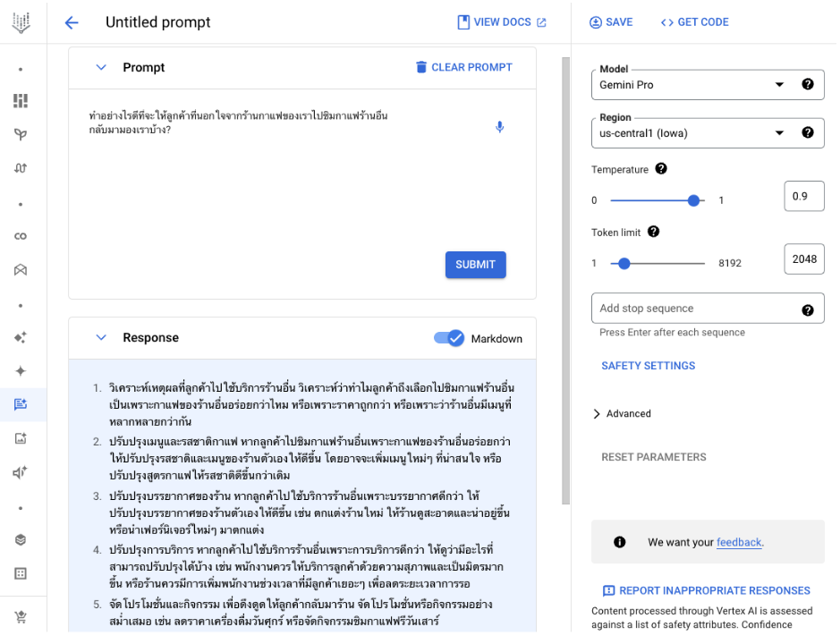Open the dashboard icon in left sidebar
Screen dimensions: 840x644
[x=21, y=101]
